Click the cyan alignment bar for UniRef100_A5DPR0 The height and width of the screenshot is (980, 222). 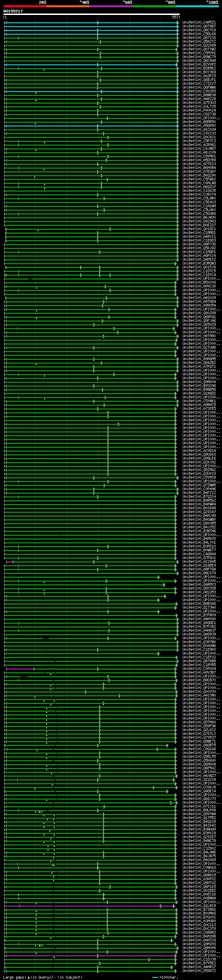click(x=91, y=126)
